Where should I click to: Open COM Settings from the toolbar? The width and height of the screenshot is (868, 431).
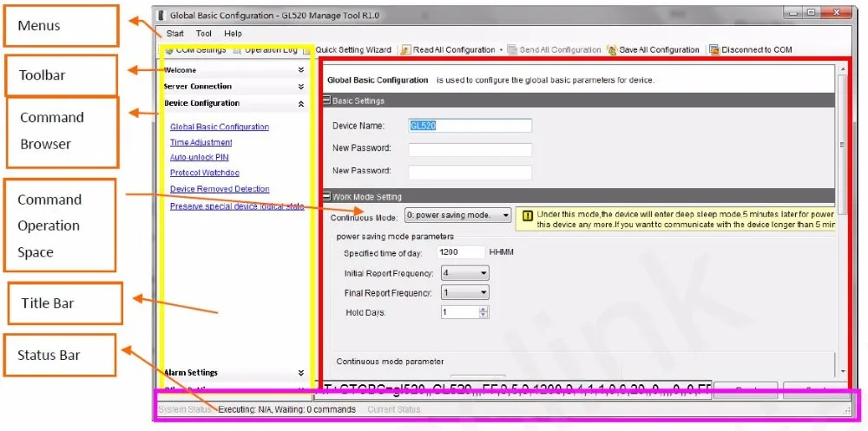pyautogui.click(x=195, y=49)
